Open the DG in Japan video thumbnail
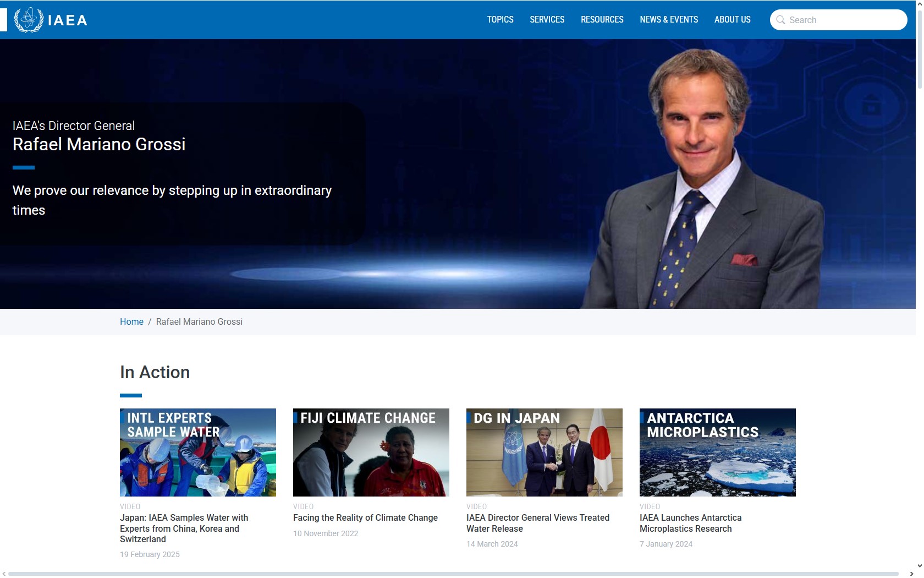The height and width of the screenshot is (578, 924). (544, 452)
